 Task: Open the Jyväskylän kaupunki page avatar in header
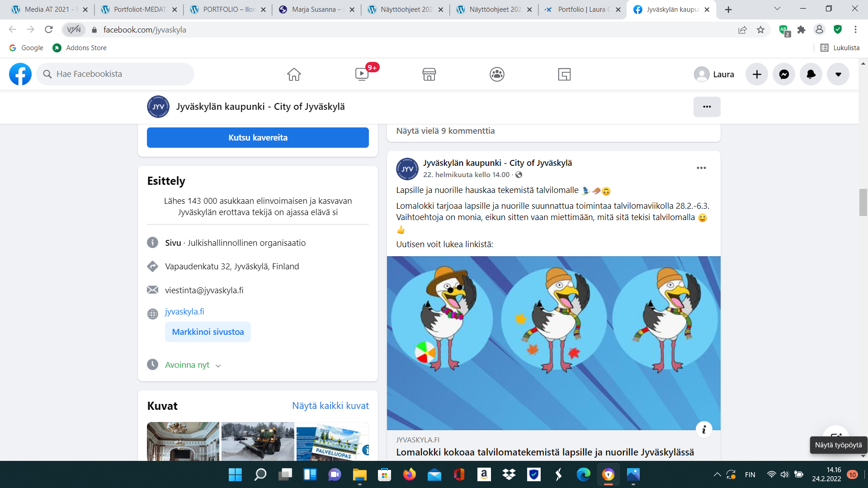pyautogui.click(x=158, y=107)
